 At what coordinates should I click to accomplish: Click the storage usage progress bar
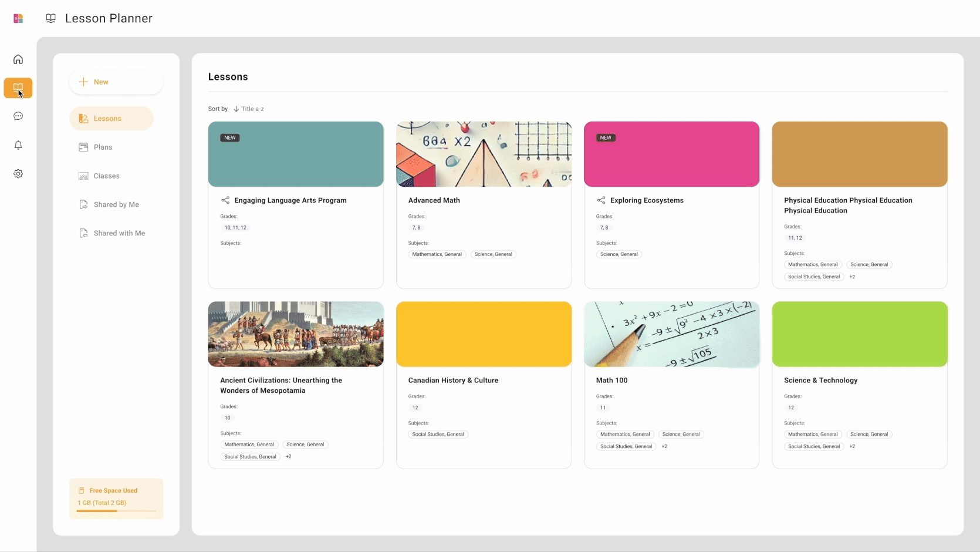click(116, 511)
